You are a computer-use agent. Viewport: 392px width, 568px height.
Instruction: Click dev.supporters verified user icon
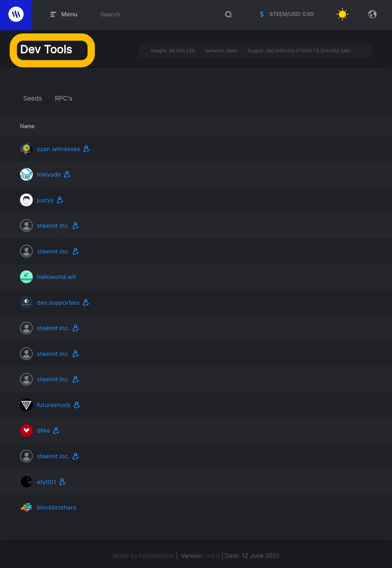point(86,303)
